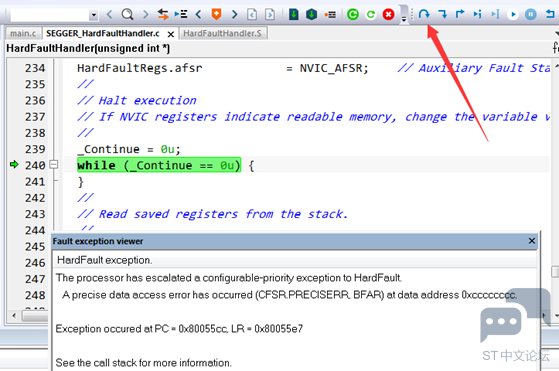This screenshot has height=371, width=559.
Task: Click the 'Exception occured at PC' line
Action: (179, 329)
